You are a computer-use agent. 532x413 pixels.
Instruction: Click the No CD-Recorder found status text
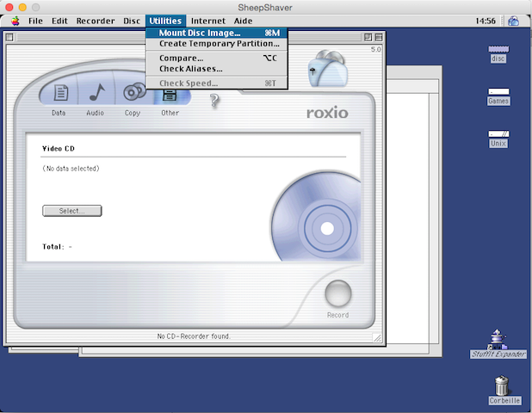pos(194,336)
